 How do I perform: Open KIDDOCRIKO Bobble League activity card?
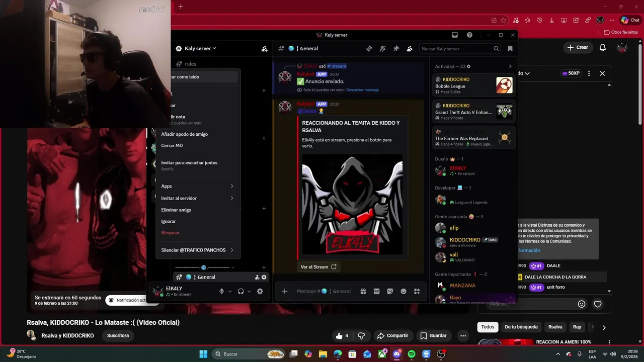coord(473,85)
